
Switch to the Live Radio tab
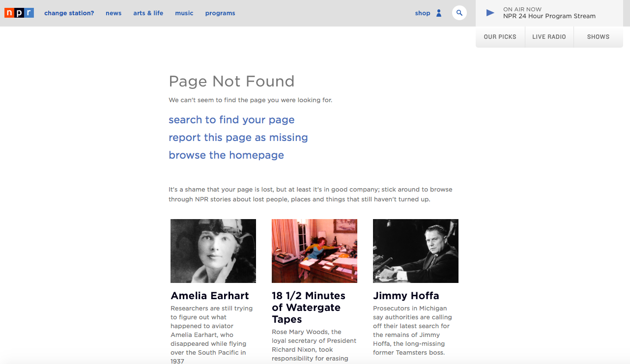point(549,37)
